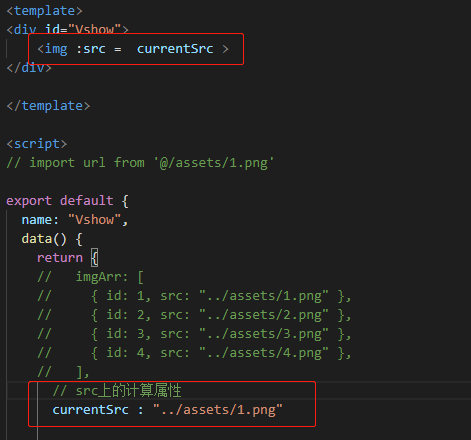
Task: Click the export keyword
Action: click(x=29, y=201)
